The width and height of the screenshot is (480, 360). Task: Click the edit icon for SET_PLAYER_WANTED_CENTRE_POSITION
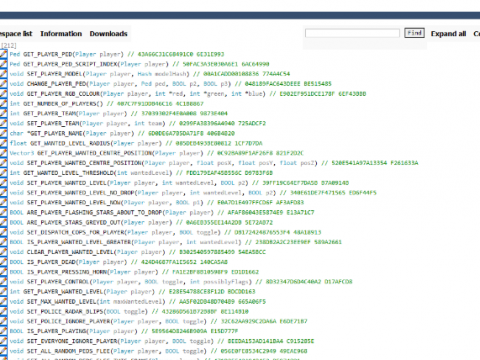pyautogui.click(x=3, y=163)
